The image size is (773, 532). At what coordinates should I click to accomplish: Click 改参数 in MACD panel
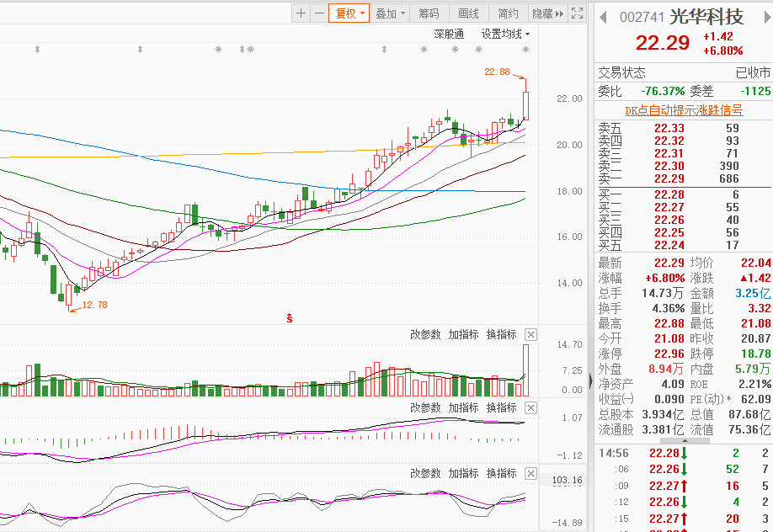click(x=425, y=407)
